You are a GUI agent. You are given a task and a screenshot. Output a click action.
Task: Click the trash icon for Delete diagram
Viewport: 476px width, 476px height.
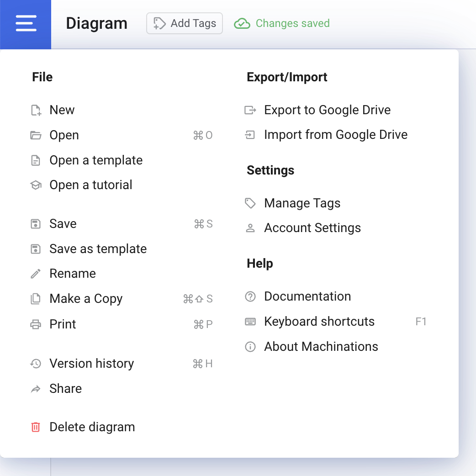click(x=36, y=427)
